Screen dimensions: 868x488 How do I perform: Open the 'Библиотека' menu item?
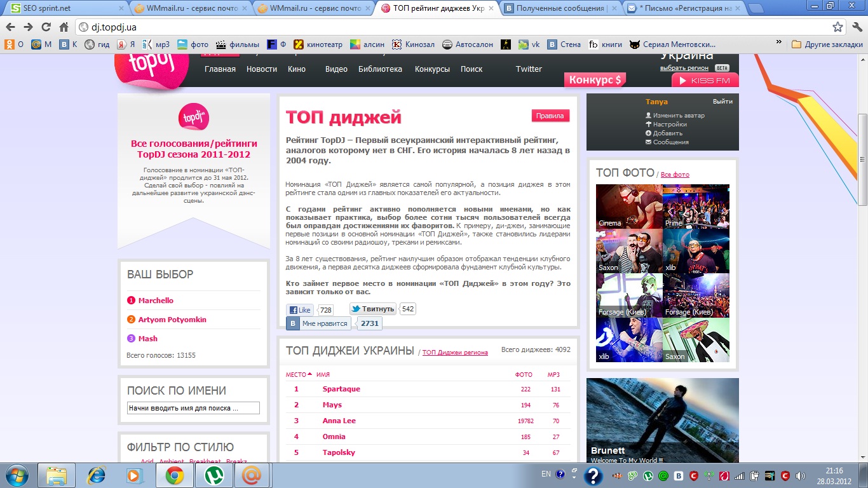click(x=380, y=69)
